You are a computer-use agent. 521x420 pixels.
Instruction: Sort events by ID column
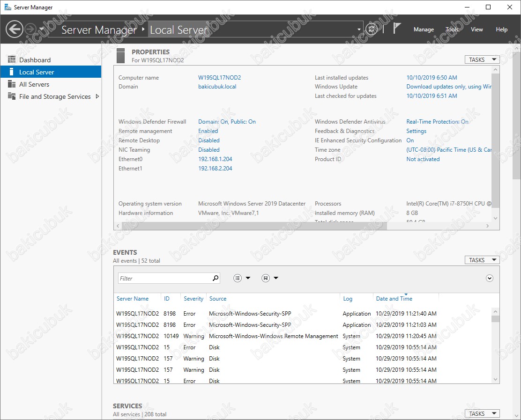[x=167, y=299]
